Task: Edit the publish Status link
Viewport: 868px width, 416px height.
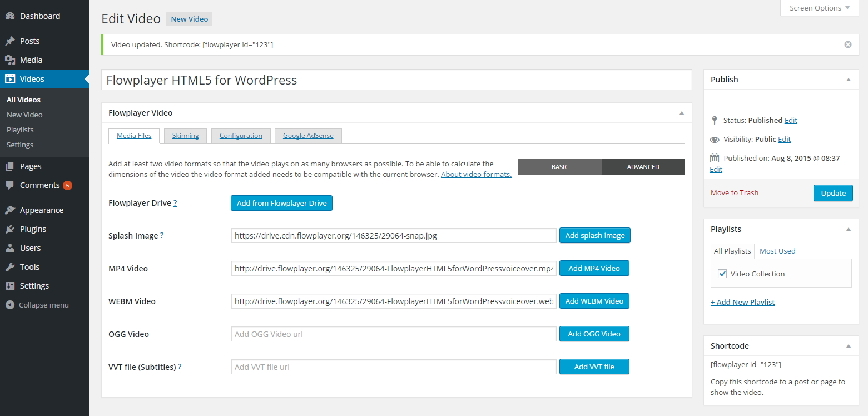Action: pos(791,120)
